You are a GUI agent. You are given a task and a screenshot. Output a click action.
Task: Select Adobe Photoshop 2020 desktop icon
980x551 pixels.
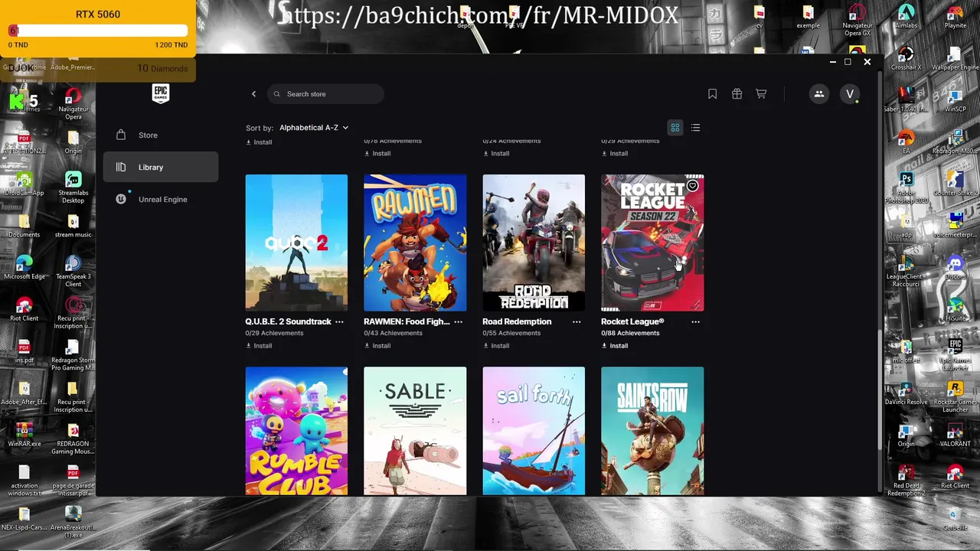pyautogui.click(x=906, y=187)
